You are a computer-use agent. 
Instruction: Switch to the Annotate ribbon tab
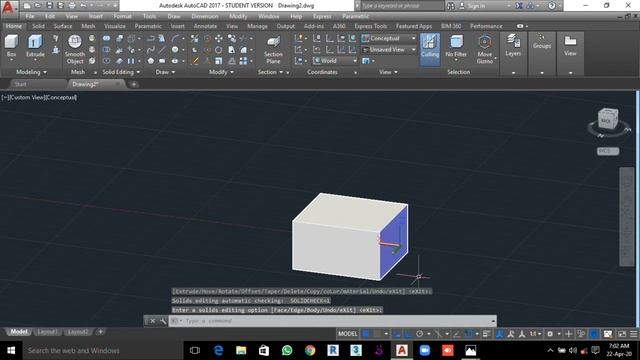coord(205,26)
